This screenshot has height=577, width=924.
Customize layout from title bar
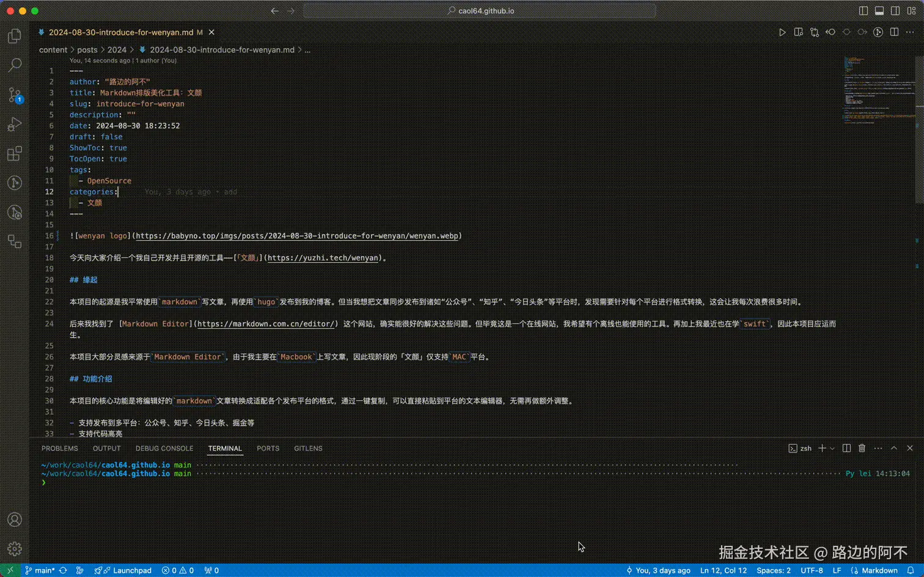[911, 11]
